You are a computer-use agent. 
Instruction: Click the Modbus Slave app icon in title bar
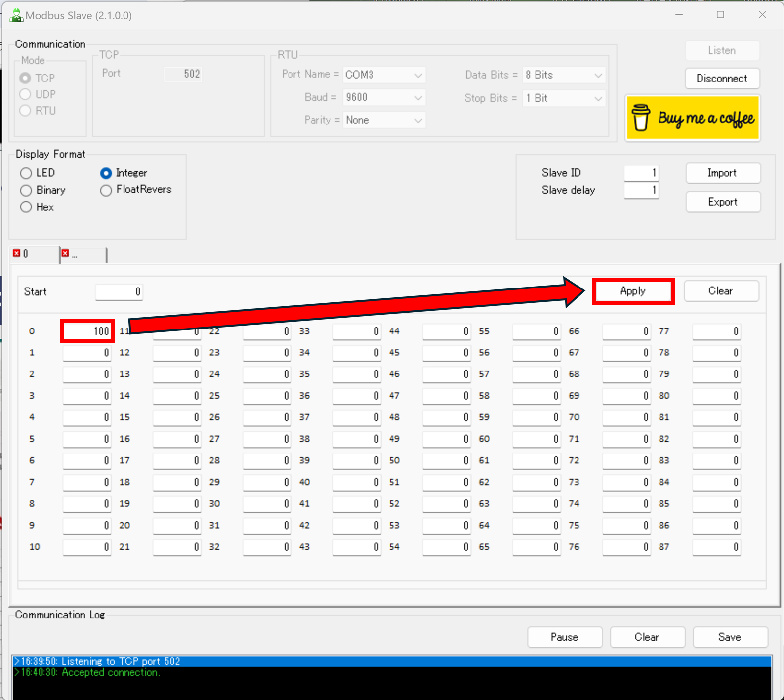[x=16, y=15]
